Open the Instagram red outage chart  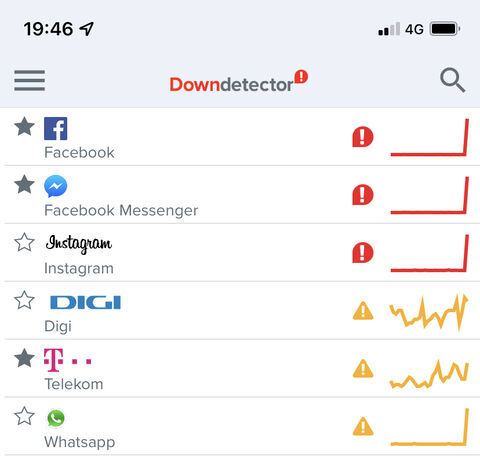tap(430, 253)
